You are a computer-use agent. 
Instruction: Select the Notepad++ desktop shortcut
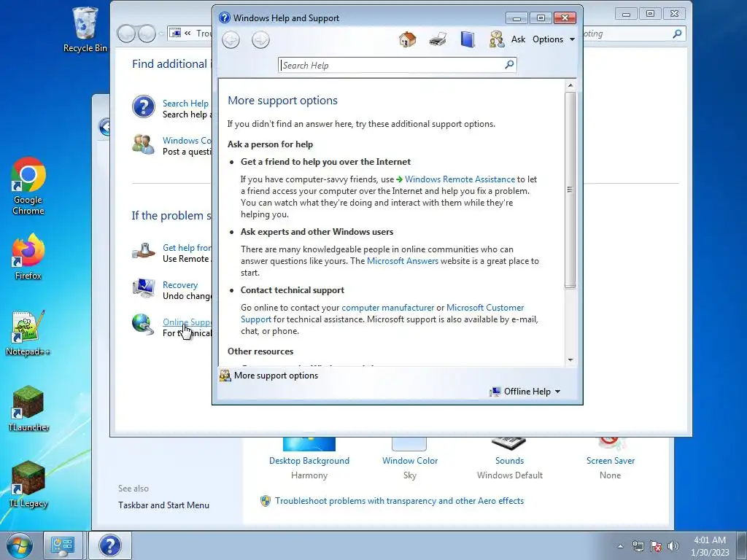[28, 332]
